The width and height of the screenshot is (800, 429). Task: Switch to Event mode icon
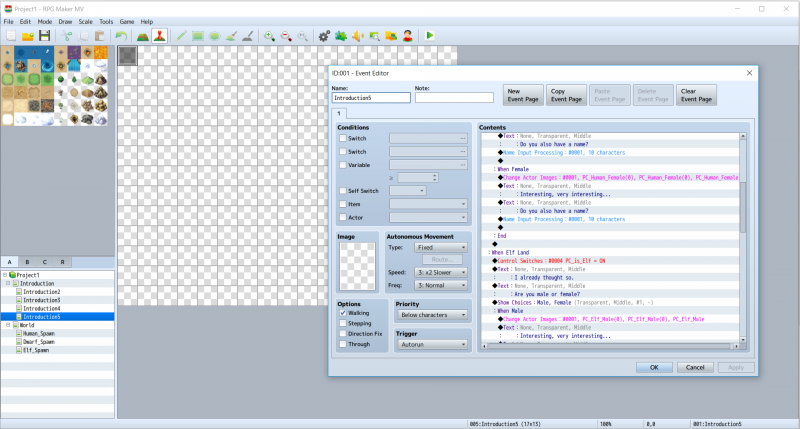(160, 36)
